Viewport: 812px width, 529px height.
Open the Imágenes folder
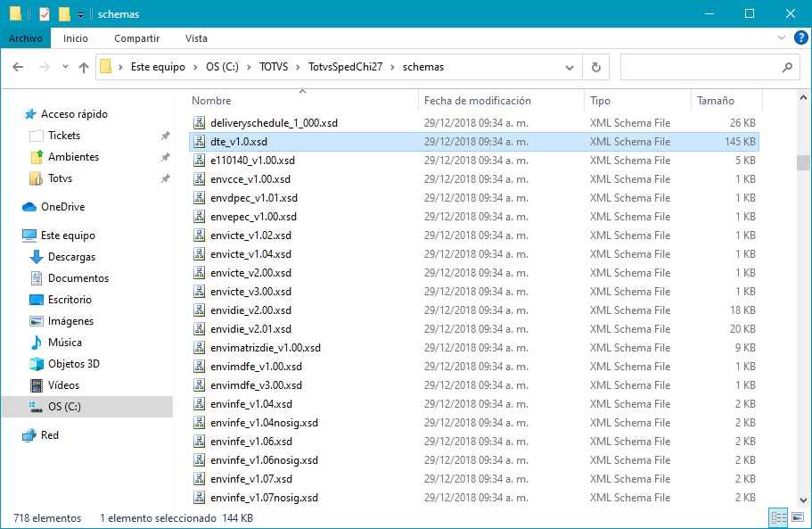(x=70, y=321)
